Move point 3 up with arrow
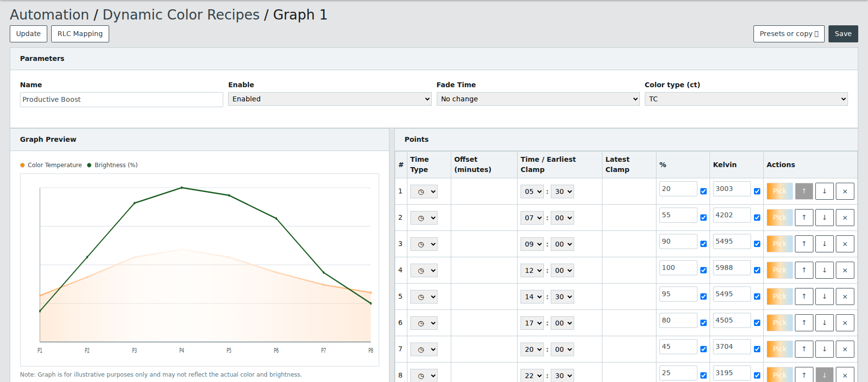This screenshot has width=868, height=382. click(804, 244)
